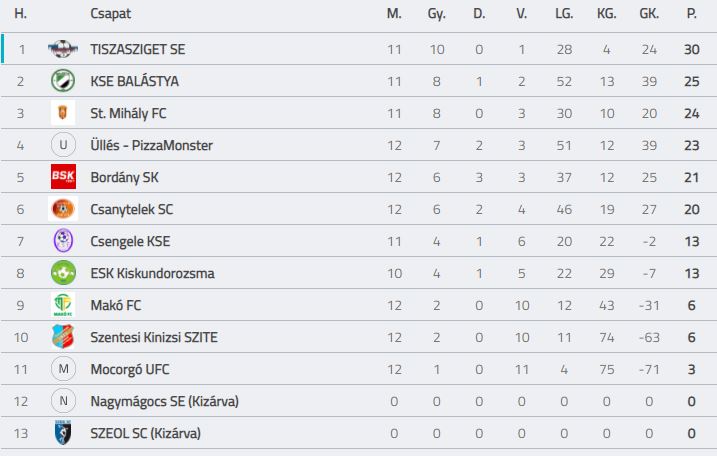Click the Csanytelek SC orange logo

(63, 209)
